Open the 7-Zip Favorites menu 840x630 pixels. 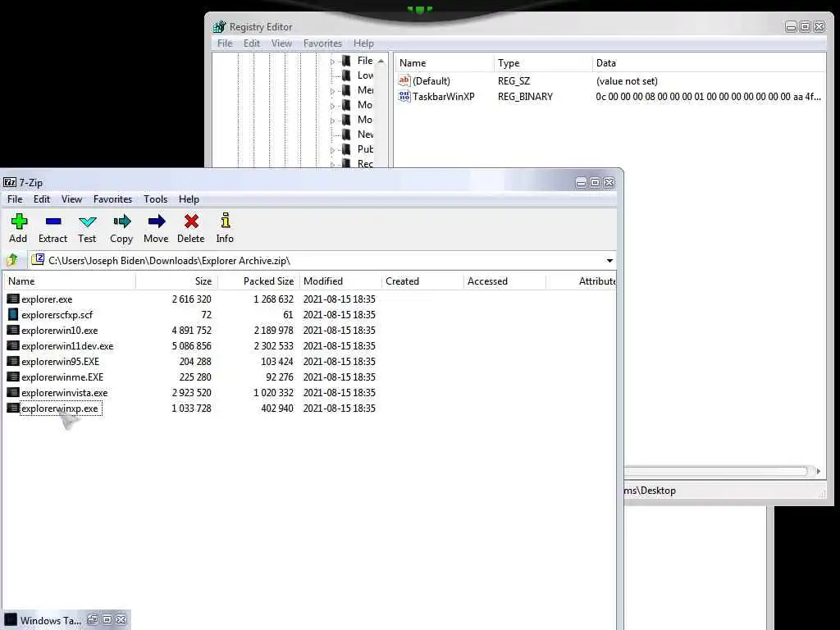click(112, 199)
